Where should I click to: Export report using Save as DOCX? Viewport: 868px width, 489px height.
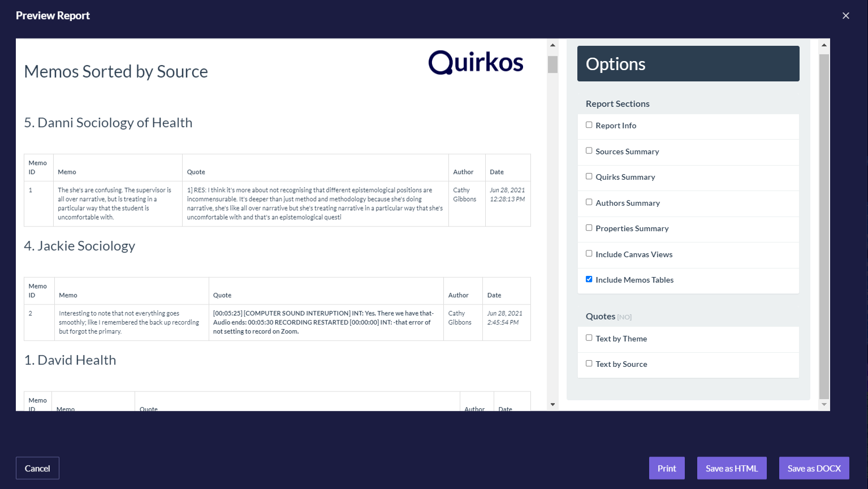(x=814, y=468)
